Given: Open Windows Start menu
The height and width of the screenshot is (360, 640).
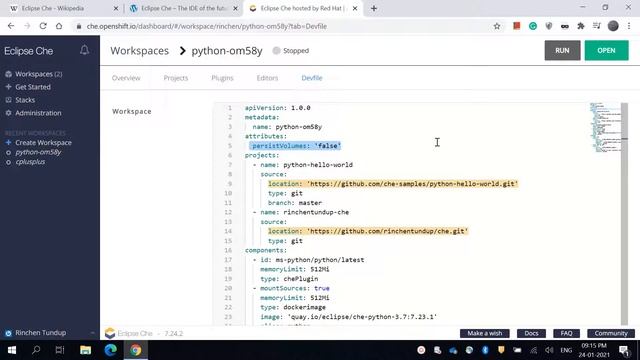Looking at the screenshot, I should 12,350.
